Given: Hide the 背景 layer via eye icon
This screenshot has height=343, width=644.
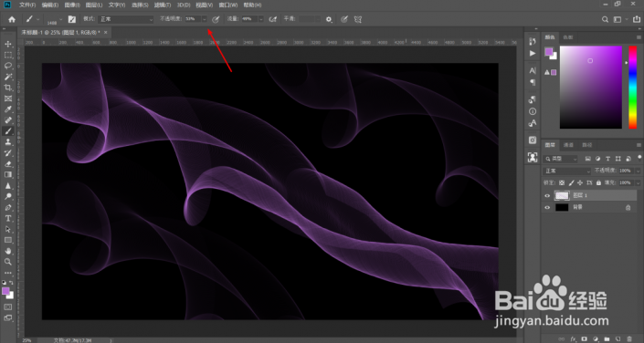Looking at the screenshot, I should 547,208.
